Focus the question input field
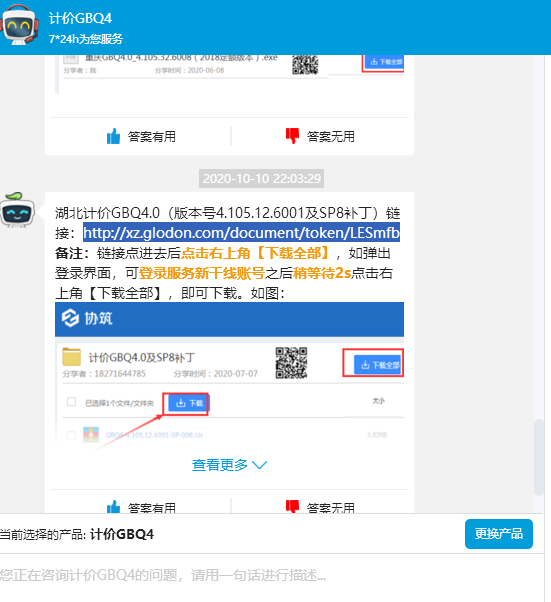 pyautogui.click(x=272, y=575)
